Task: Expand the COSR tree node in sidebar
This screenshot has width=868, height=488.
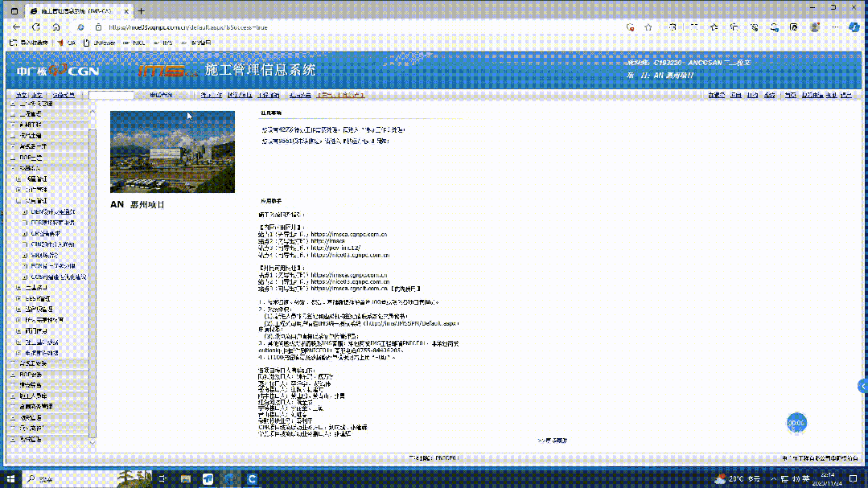Action: tap(25, 277)
